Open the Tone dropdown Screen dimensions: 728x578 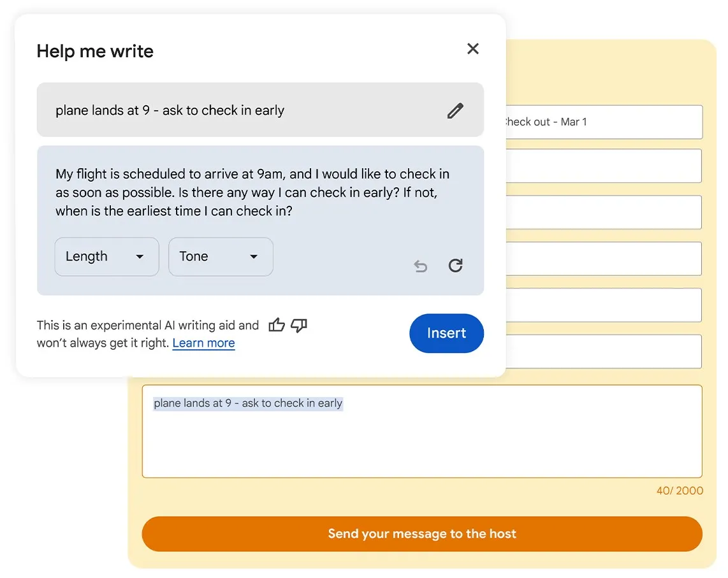coord(220,256)
